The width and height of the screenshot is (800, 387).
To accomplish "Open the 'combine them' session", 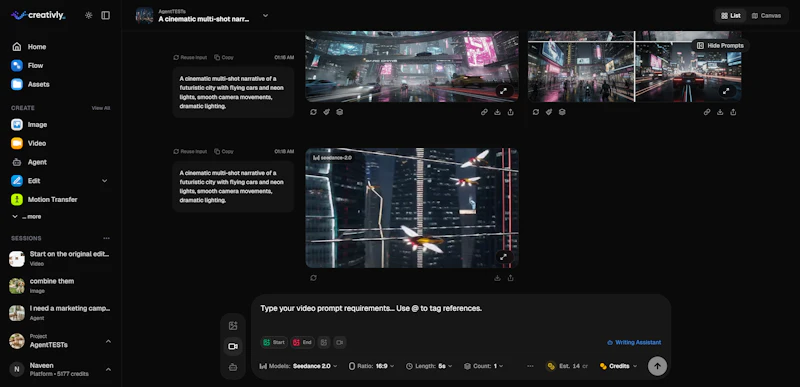I will tap(60, 286).
